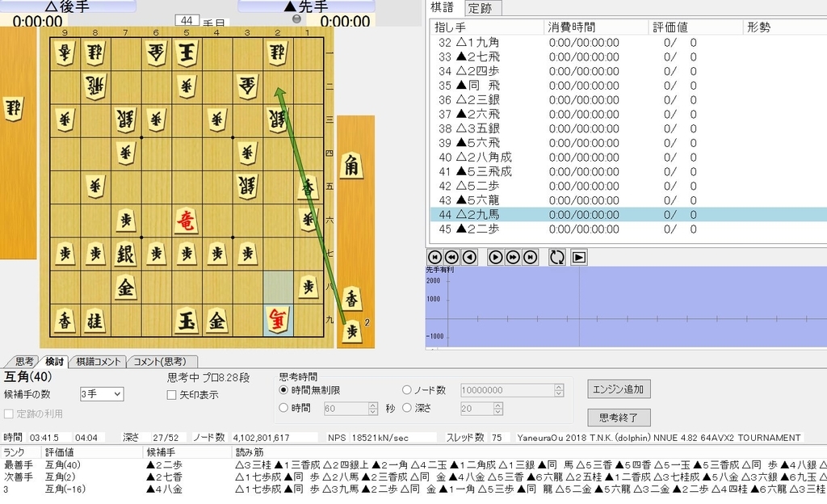The height and width of the screenshot is (504, 827).
Task: Jump to the first move of the game record
Action: [x=434, y=258]
